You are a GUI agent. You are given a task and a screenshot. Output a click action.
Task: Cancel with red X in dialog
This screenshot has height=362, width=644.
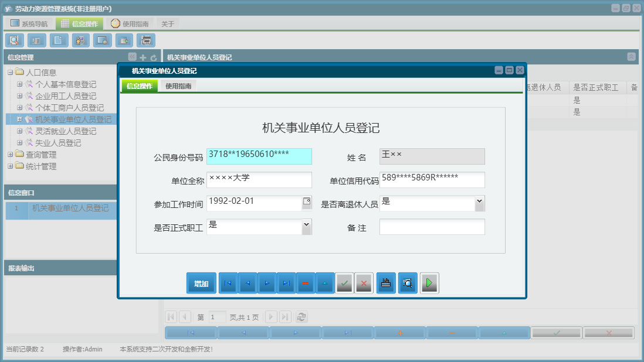364,283
